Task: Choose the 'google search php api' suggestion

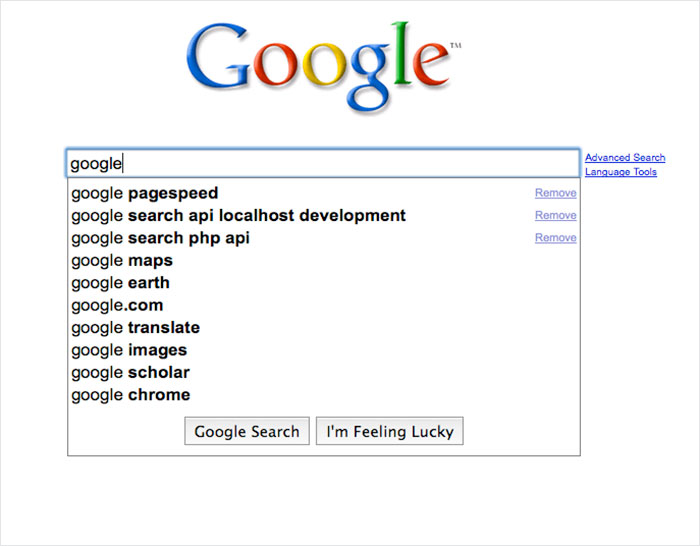Action: point(160,238)
